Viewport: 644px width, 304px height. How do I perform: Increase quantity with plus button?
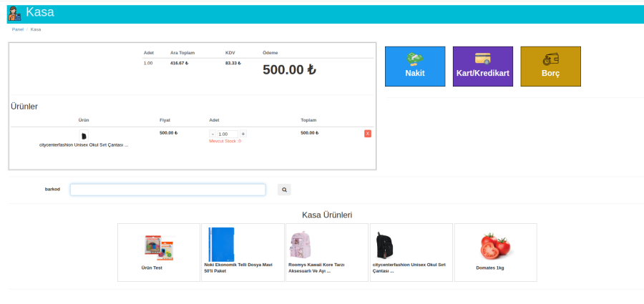(x=243, y=134)
